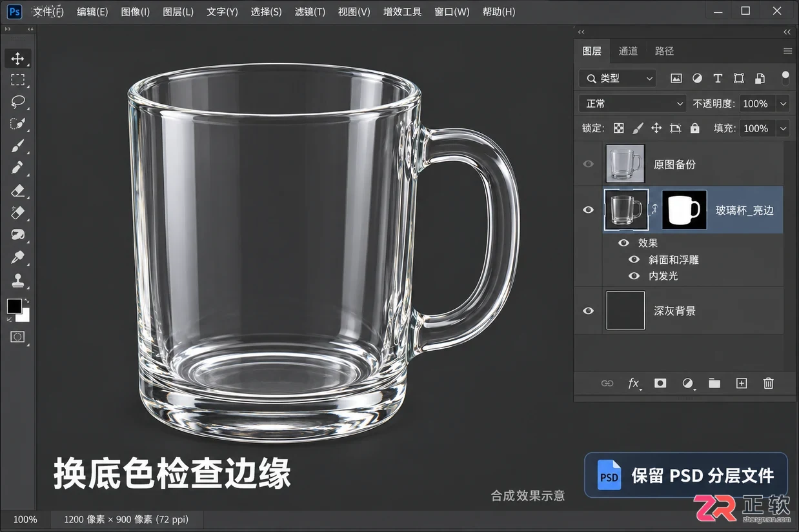Image resolution: width=799 pixels, height=532 pixels.
Task: Select the Pencil tool
Action: 17,168
